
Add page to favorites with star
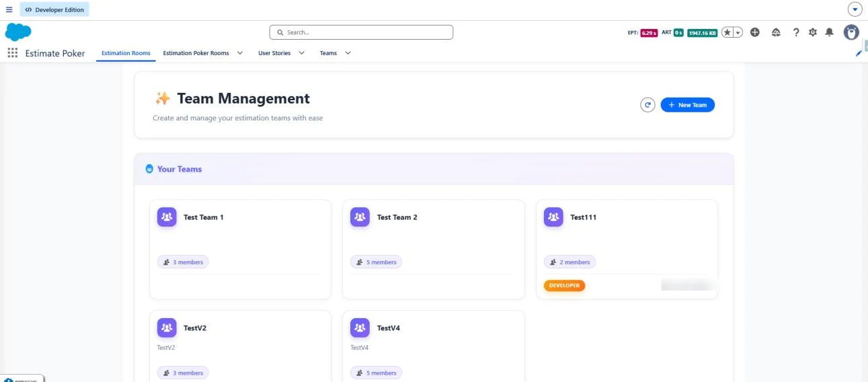pos(727,32)
